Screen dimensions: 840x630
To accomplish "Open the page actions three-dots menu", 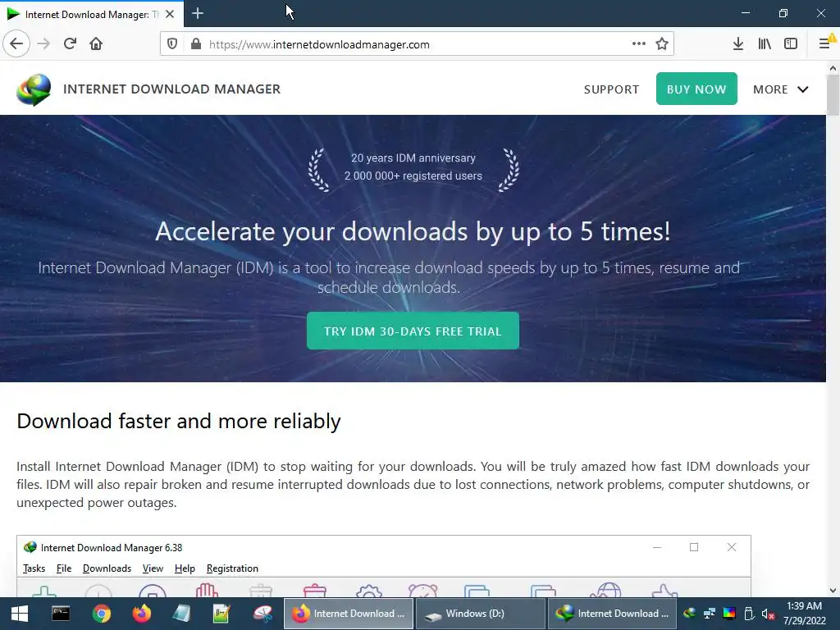I will tap(638, 44).
